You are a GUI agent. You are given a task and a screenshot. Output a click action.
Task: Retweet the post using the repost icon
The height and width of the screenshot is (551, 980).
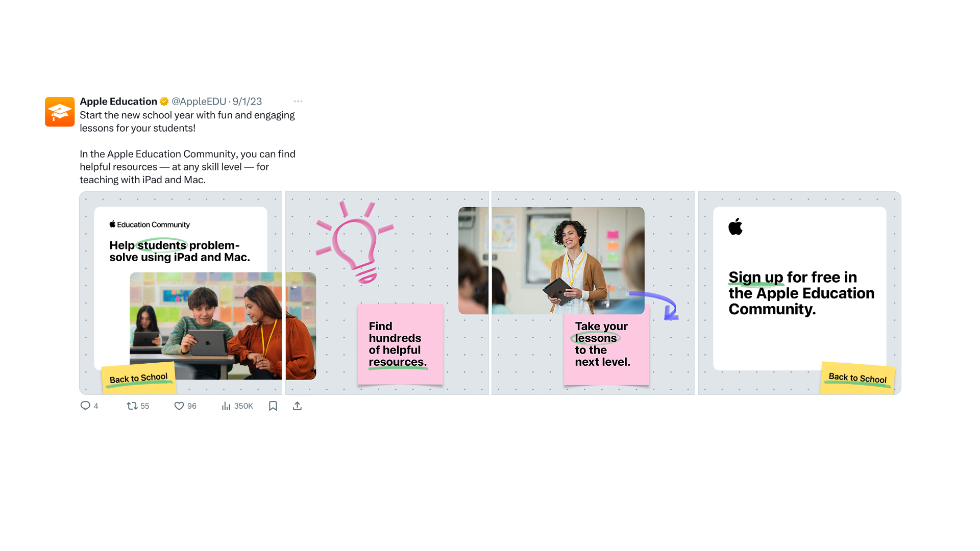click(x=132, y=406)
